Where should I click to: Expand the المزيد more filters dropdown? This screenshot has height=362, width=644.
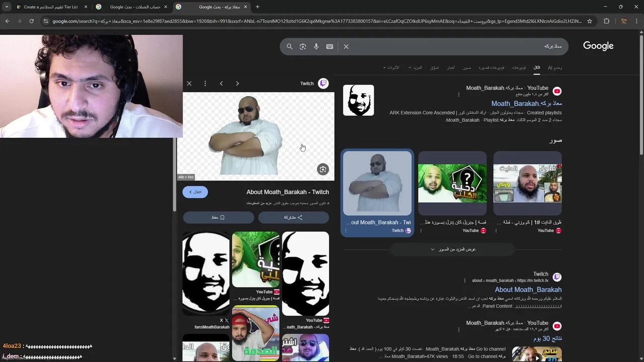point(416,67)
